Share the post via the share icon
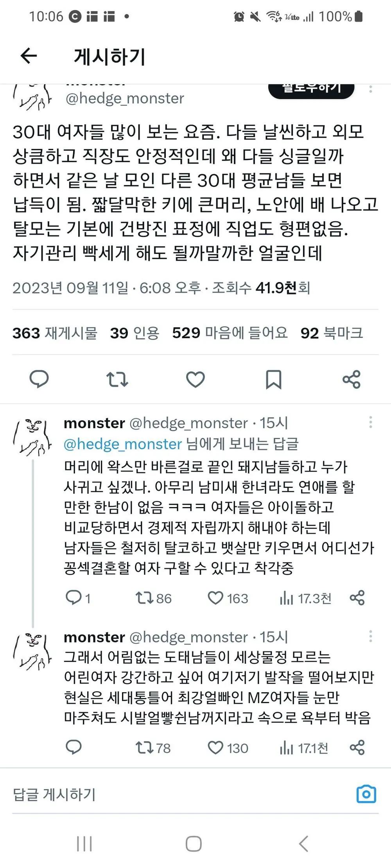Viewport: 391px width, 868px height. tap(352, 378)
